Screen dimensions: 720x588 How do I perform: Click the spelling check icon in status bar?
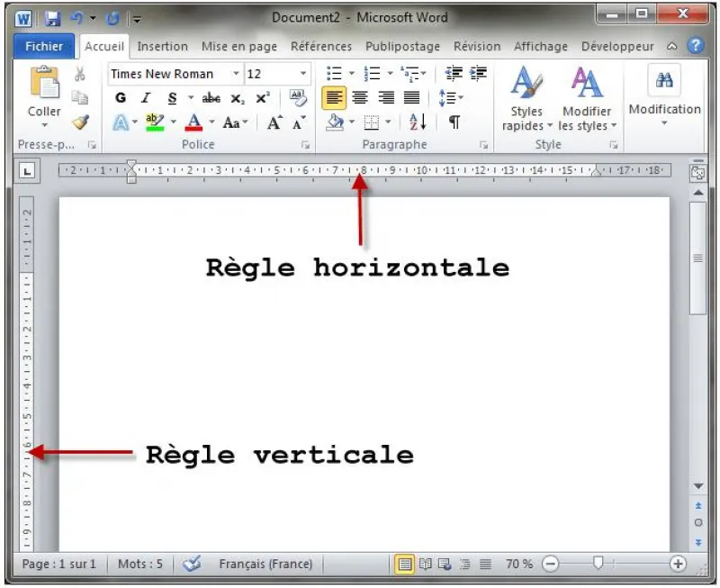coord(192,563)
